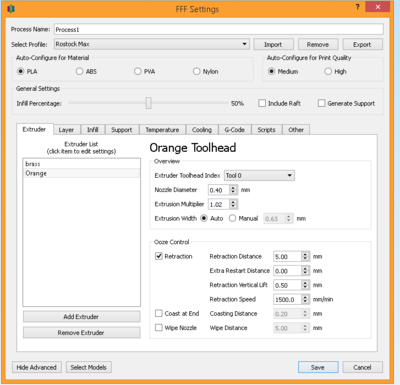This screenshot has width=400, height=385.
Task: Select High print quality
Action: [328, 71]
